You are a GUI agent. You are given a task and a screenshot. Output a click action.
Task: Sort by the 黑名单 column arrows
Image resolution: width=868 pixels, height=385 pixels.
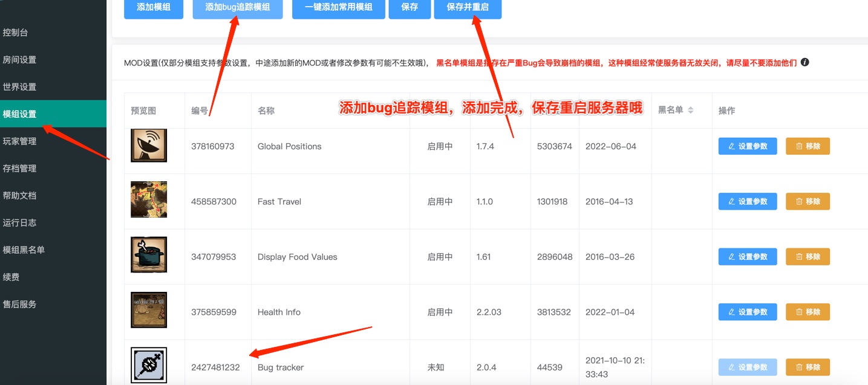690,110
